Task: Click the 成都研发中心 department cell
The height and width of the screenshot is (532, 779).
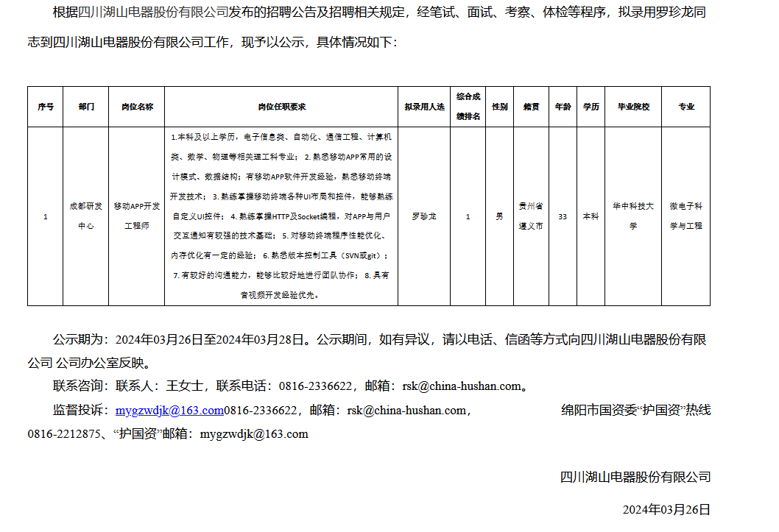Action: (86, 216)
